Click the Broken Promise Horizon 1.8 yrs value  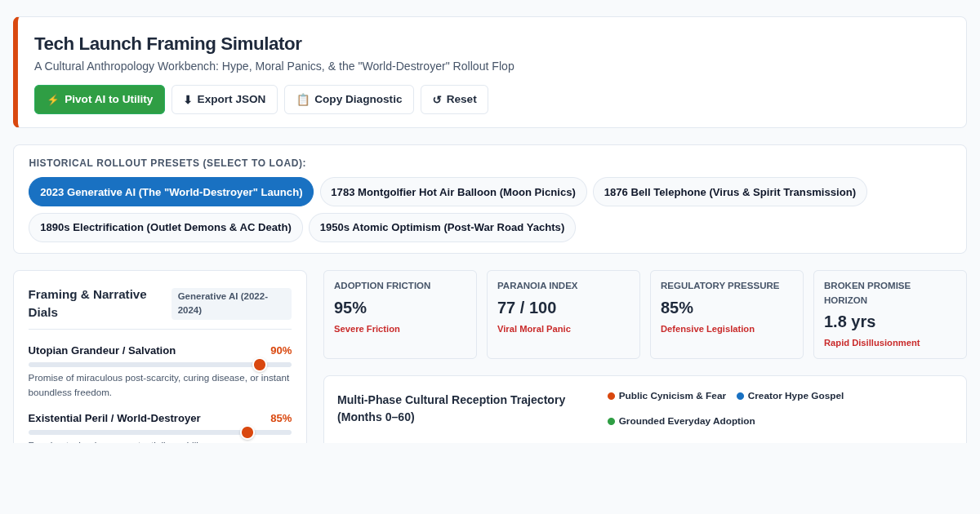click(x=849, y=321)
